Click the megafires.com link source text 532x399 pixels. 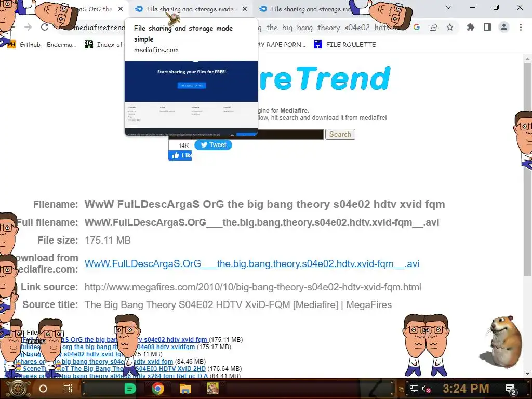point(253,287)
